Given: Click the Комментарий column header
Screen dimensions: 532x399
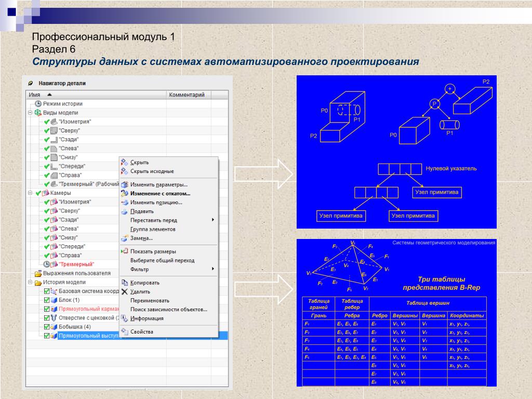Looking at the screenshot, I should (x=189, y=95).
